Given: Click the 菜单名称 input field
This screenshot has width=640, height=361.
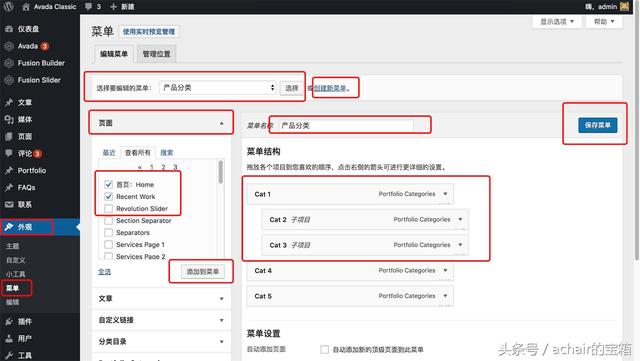Looking at the screenshot, I should pos(346,125).
